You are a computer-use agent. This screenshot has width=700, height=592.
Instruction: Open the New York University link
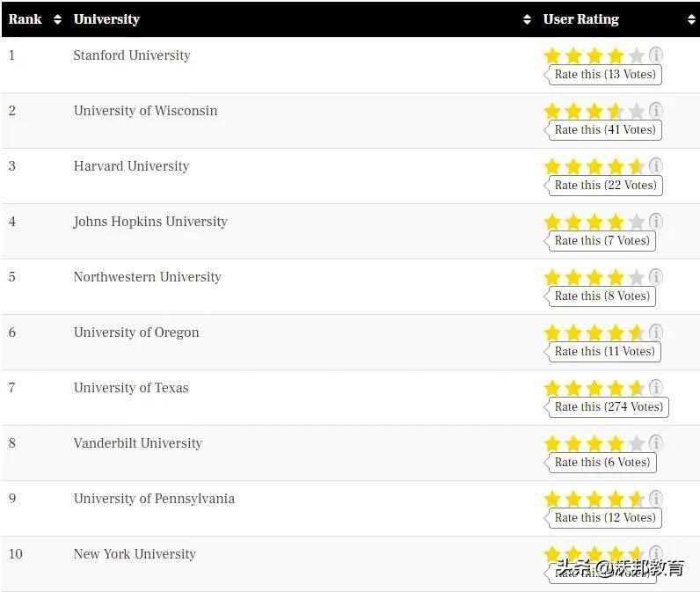(x=135, y=554)
